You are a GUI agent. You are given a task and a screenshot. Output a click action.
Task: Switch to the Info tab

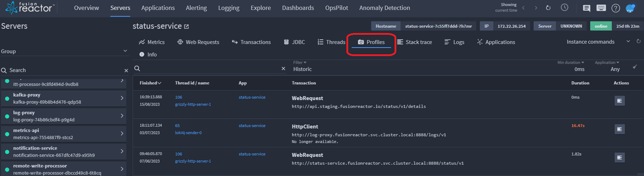(148, 54)
